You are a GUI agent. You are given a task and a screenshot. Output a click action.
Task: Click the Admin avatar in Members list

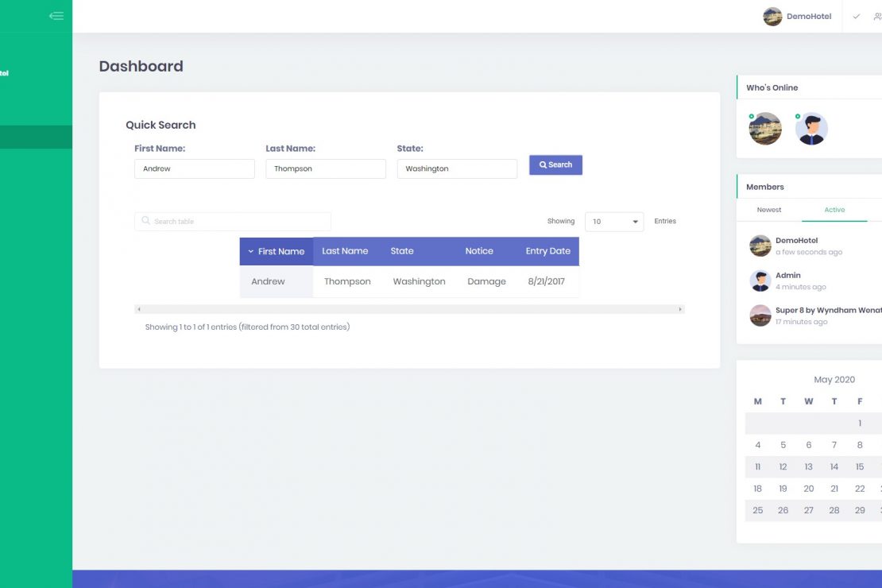[x=760, y=280]
